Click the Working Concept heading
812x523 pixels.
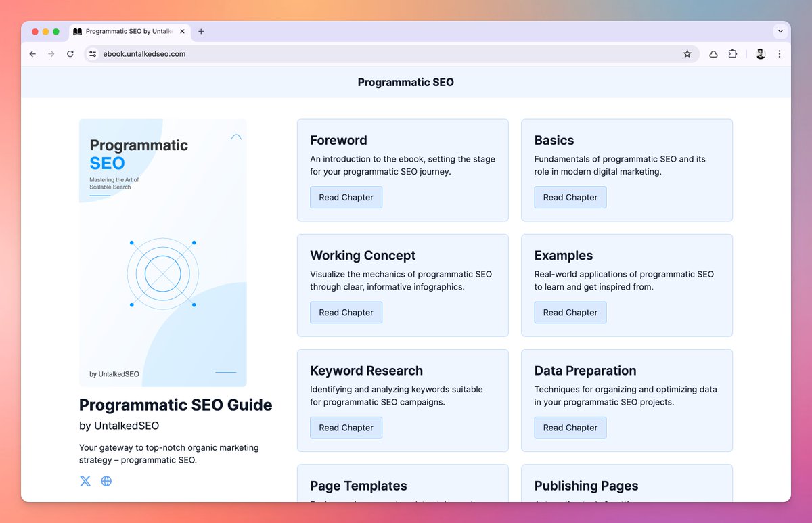(363, 256)
